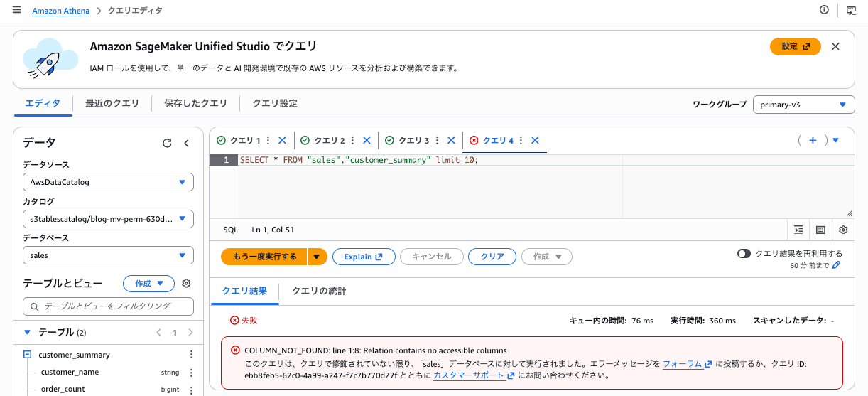Open options menu for クエリ 2 tab

(x=353, y=141)
